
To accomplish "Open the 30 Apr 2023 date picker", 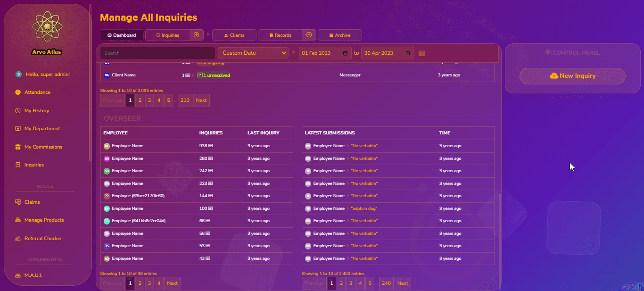I will point(408,53).
